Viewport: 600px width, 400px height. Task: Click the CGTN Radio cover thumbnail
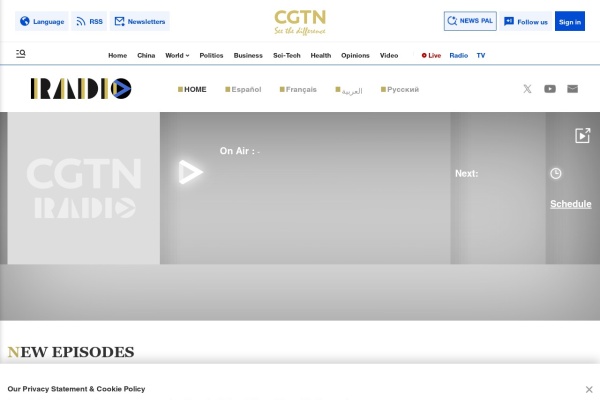pyautogui.click(x=84, y=188)
